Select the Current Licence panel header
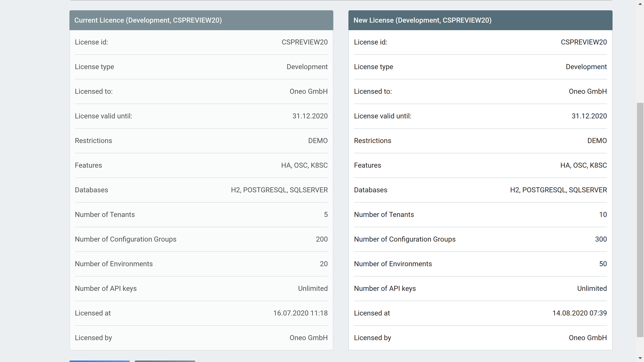The height and width of the screenshot is (362, 644). pyautogui.click(x=148, y=20)
